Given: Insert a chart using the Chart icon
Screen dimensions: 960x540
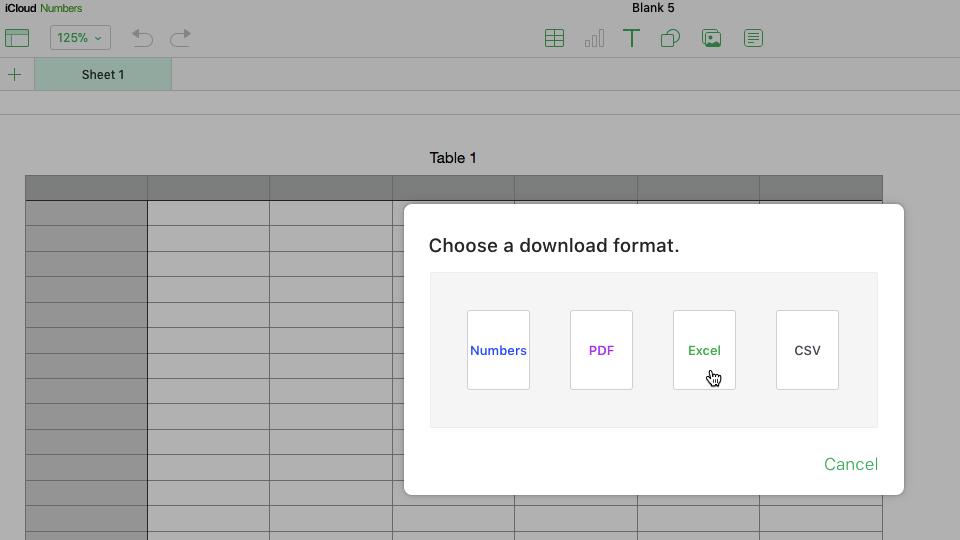Looking at the screenshot, I should tap(594, 38).
